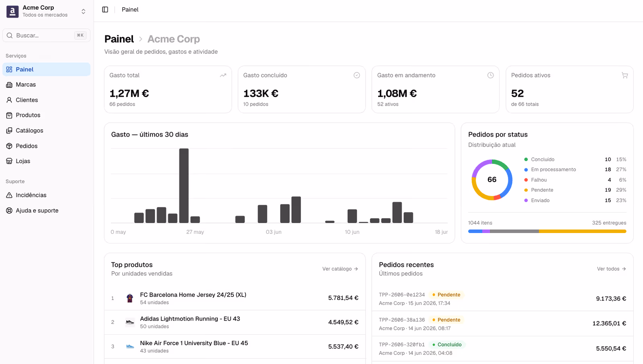The image size is (643, 364).
Task: Click the 9.173,36 € order amount
Action: point(611,299)
